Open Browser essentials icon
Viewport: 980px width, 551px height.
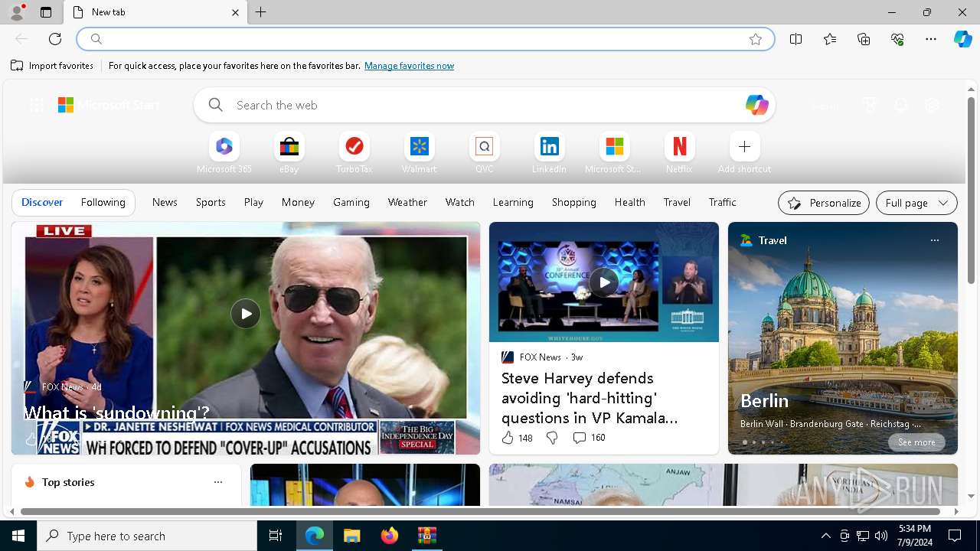click(x=897, y=39)
